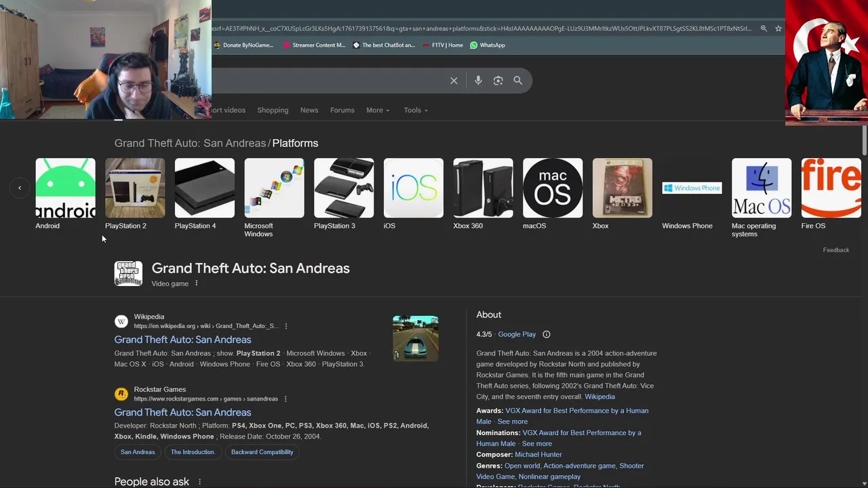Click the browser address bar URL
The width and height of the screenshot is (868, 488).
tap(481, 28)
